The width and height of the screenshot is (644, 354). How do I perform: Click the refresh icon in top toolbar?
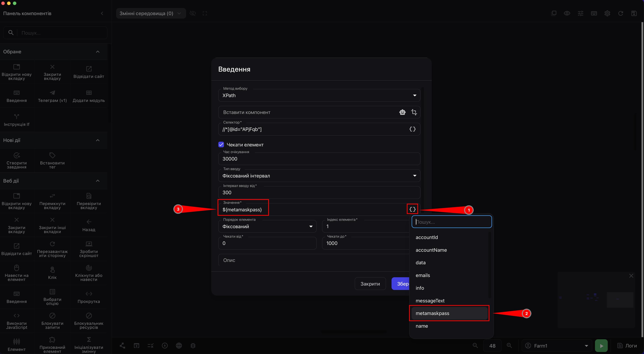tap(621, 14)
